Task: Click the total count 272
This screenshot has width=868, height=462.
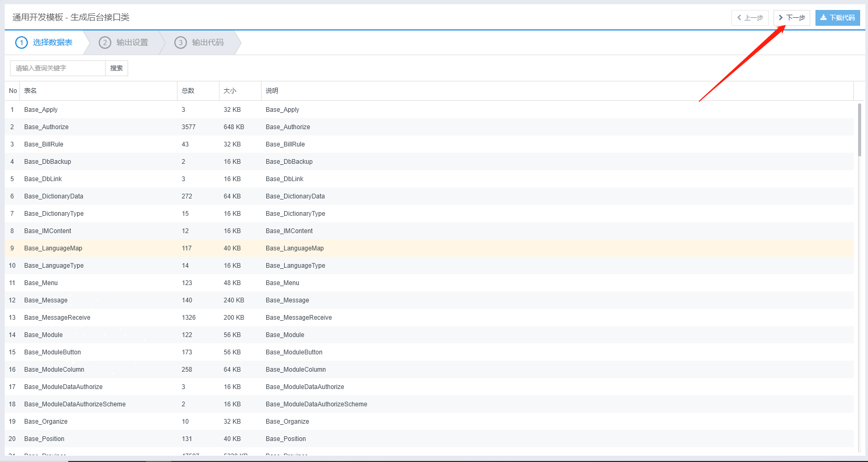Action: (187, 196)
